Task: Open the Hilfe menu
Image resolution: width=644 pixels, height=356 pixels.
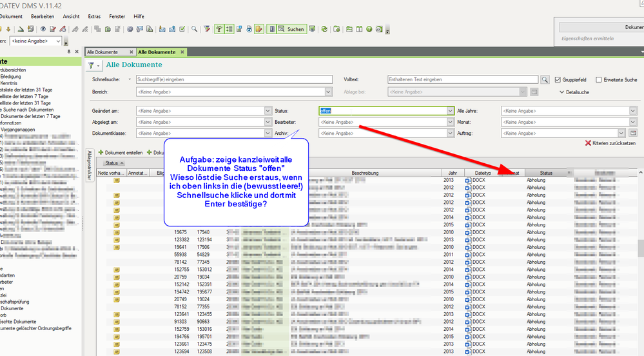Action: tap(139, 16)
